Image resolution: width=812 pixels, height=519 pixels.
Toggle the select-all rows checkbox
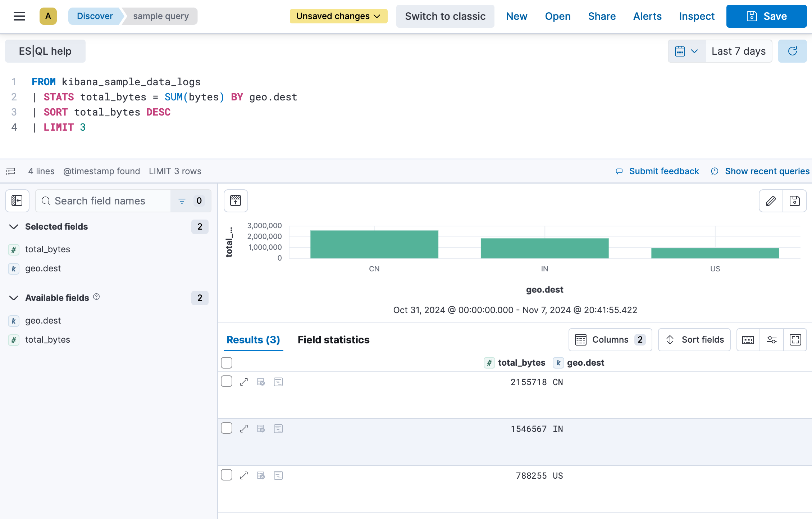coord(227,362)
